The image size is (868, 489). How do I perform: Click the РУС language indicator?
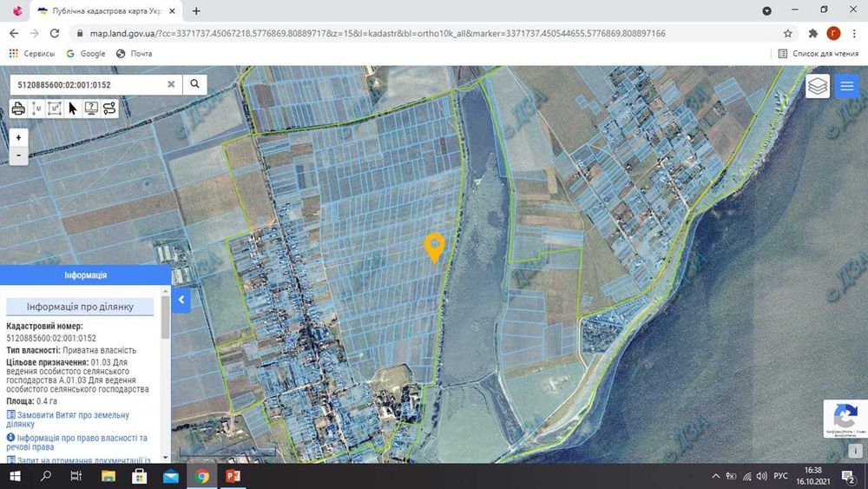780,476
